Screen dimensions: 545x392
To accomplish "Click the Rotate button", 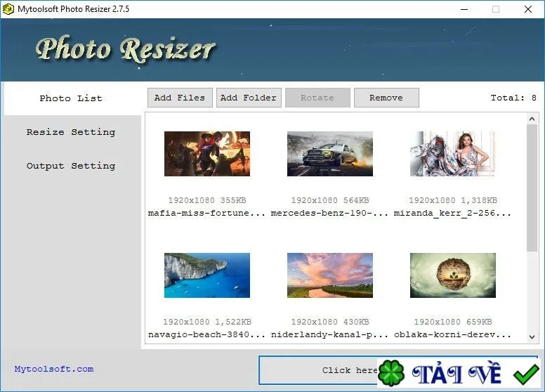I will click(317, 98).
